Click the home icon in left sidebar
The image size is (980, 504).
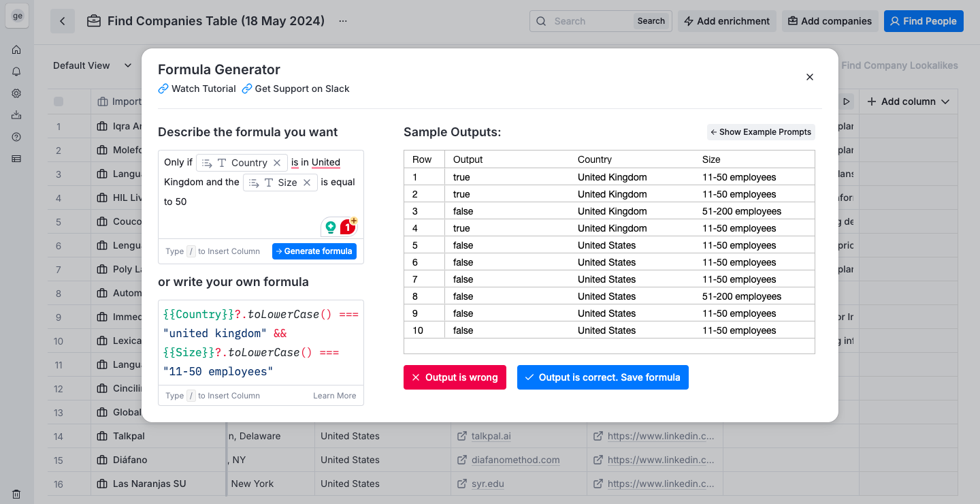[16, 50]
